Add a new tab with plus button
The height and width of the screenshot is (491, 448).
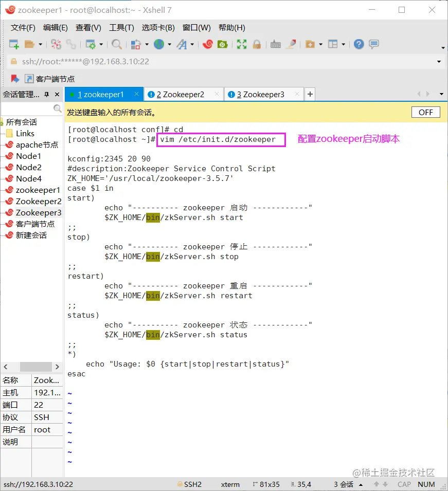tap(310, 94)
